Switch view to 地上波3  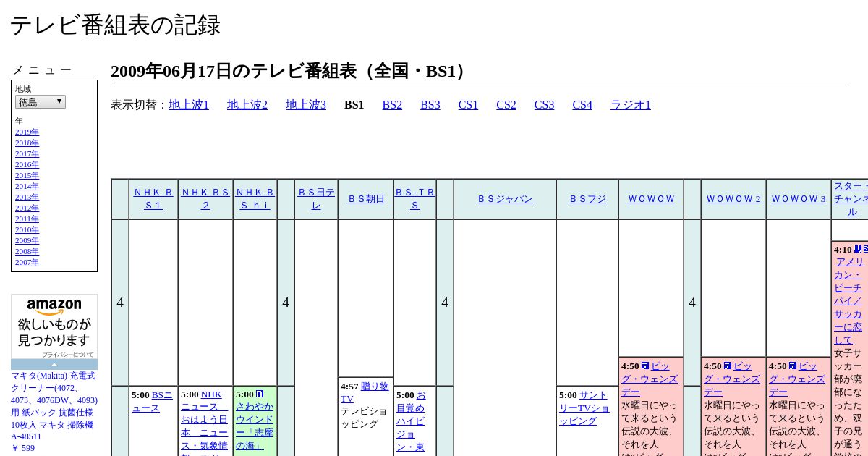[306, 105]
